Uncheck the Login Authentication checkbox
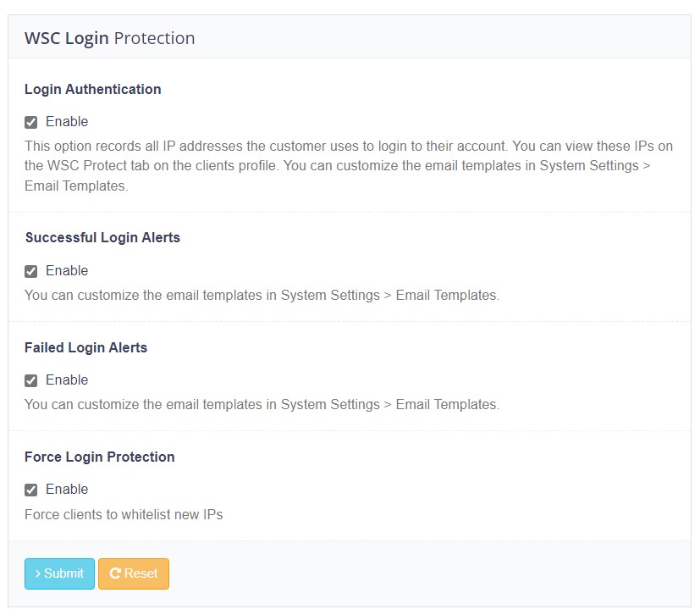This screenshot has width=700, height=615. pos(31,122)
